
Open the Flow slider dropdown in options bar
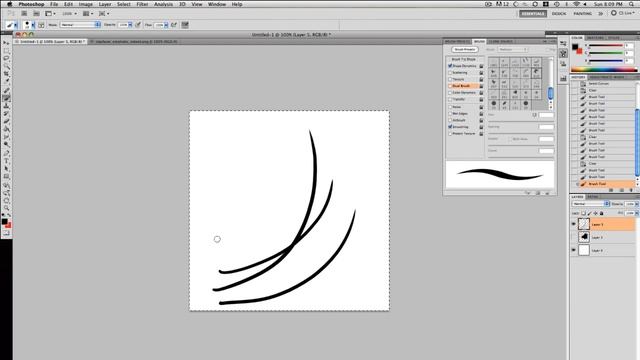click(x=166, y=25)
